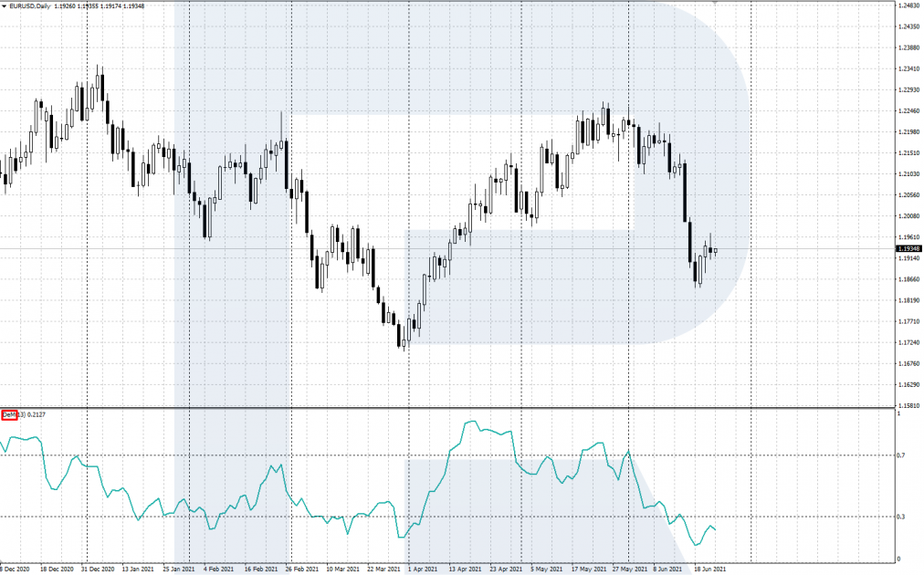
Task: Click the 1.17240 price scale label
Action: (x=909, y=342)
